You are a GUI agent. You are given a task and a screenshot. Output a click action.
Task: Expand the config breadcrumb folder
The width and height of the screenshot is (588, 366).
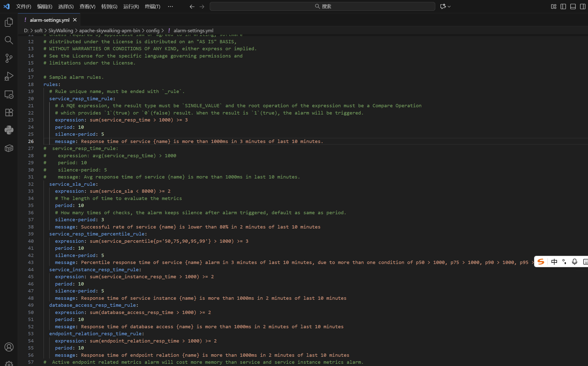click(152, 30)
